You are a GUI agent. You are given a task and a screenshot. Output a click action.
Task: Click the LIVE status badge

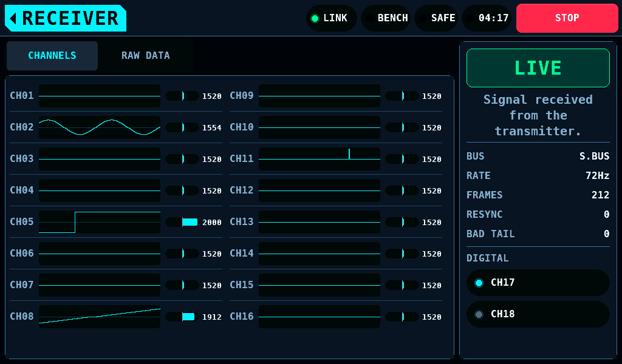click(538, 68)
